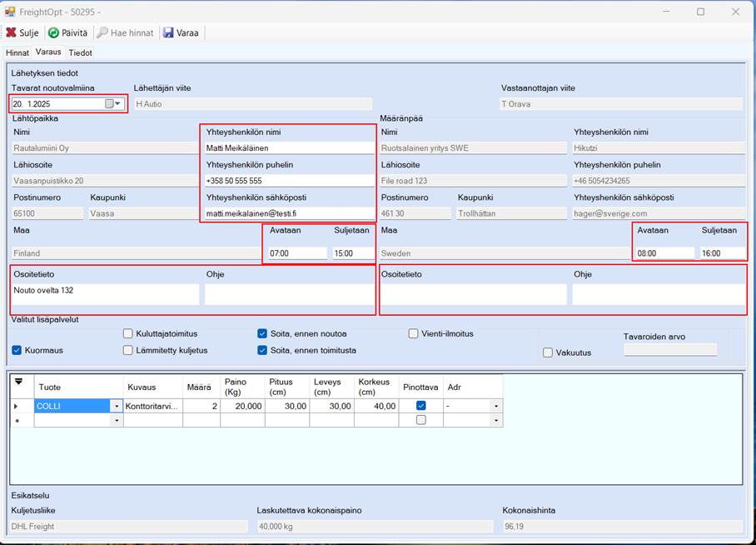Click the origin name field Rautalumiini Oy

tap(105, 147)
